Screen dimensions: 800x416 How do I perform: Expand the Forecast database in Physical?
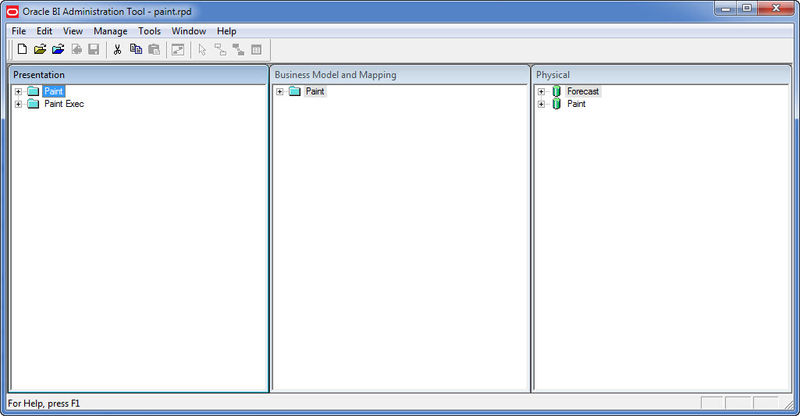coord(541,92)
